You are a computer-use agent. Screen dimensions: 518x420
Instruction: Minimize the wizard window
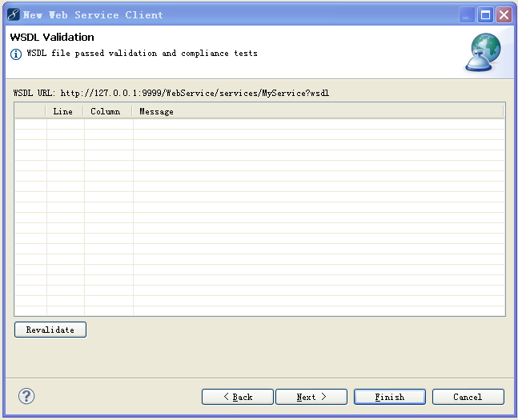point(467,15)
